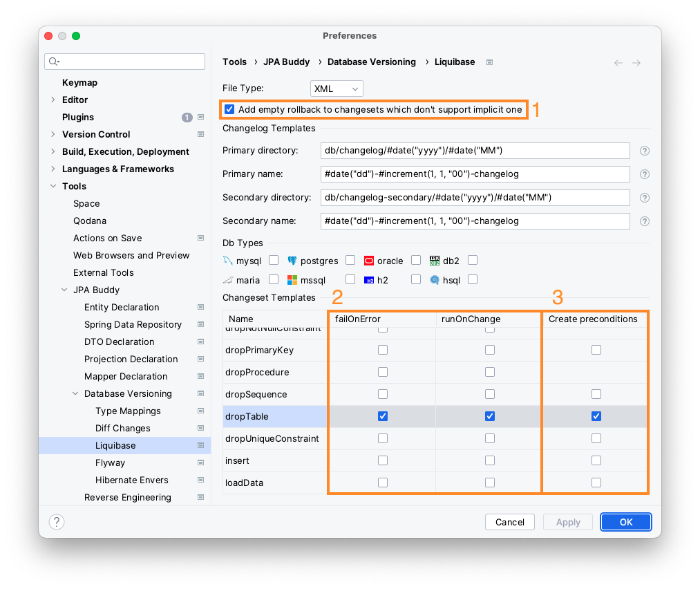Click the Tools breadcrumb
Image resolution: width=700 pixels, height=589 pixels.
coord(234,62)
